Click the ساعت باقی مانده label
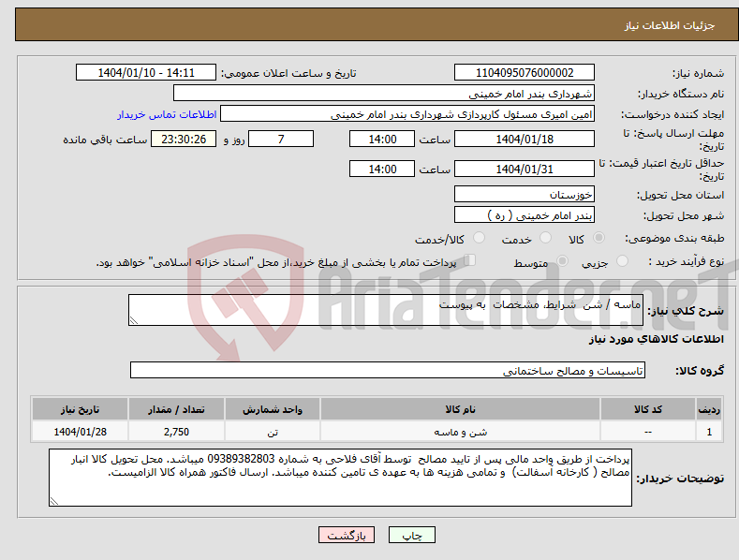 tap(105, 140)
